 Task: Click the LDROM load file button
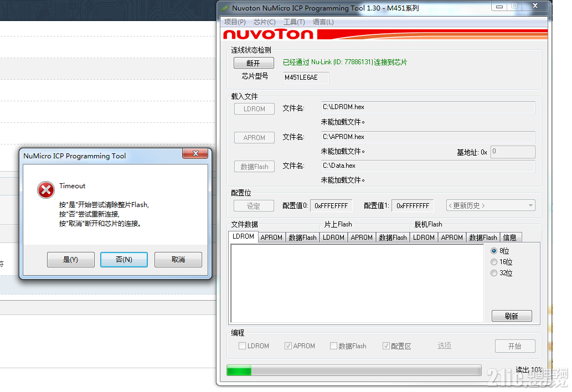[x=254, y=109]
